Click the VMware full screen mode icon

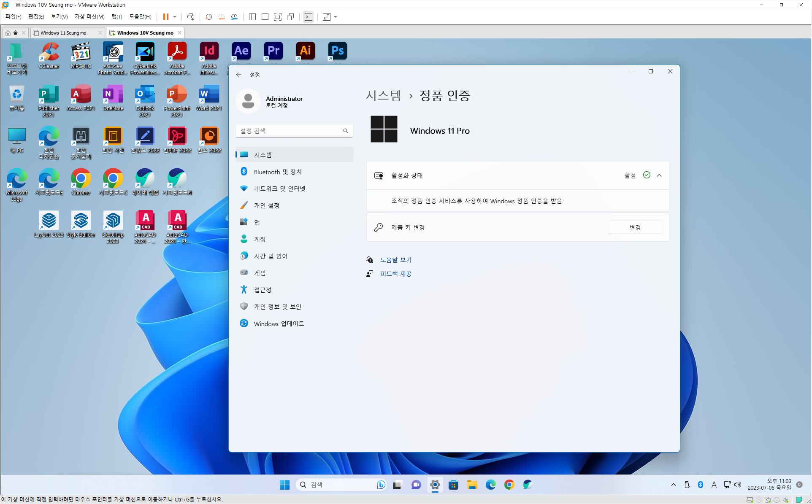(278, 17)
